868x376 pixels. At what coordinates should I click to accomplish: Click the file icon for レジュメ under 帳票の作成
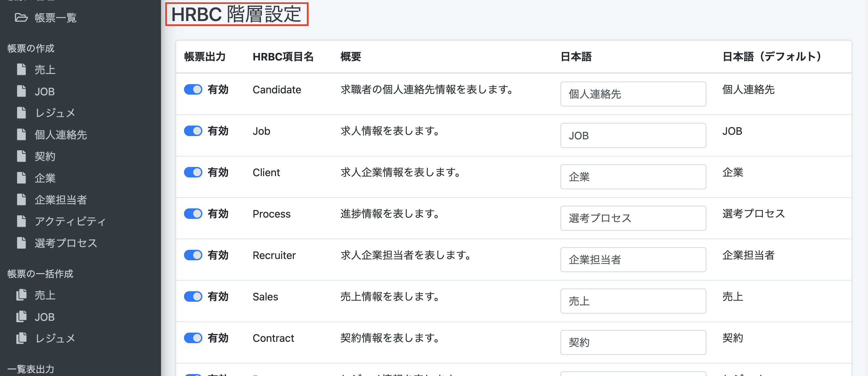point(22,113)
